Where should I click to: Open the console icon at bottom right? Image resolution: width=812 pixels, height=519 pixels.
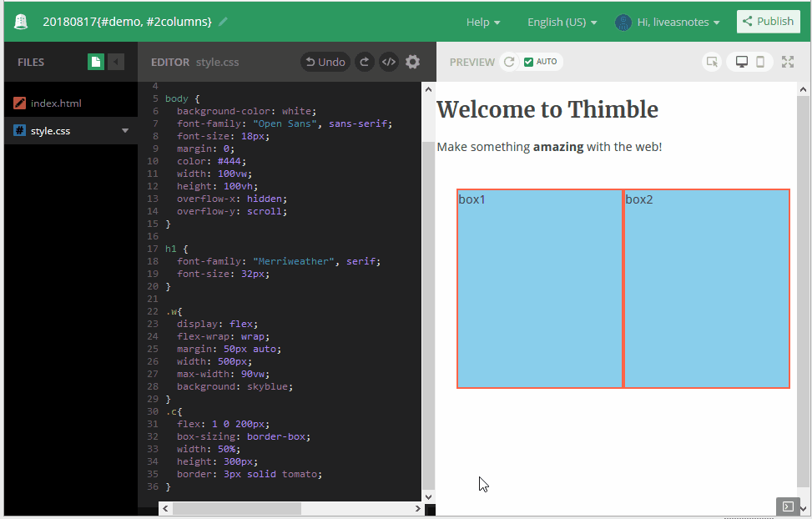[x=786, y=506]
